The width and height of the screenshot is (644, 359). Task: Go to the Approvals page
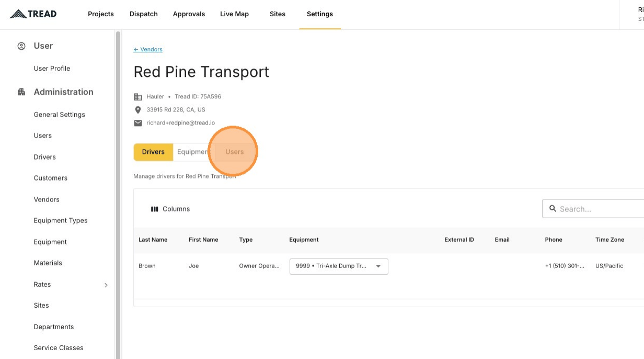(189, 14)
